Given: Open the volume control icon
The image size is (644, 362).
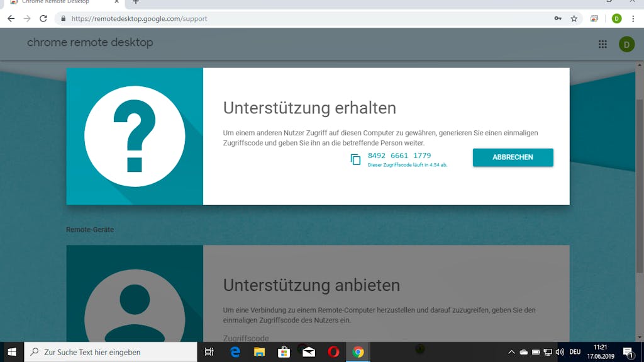Looking at the screenshot, I should [560, 352].
